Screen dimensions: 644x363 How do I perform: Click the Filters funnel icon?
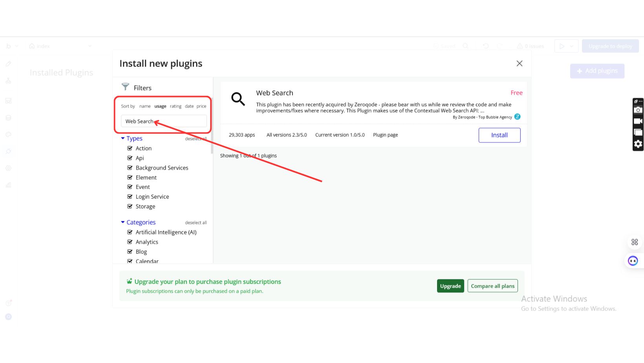125,87
